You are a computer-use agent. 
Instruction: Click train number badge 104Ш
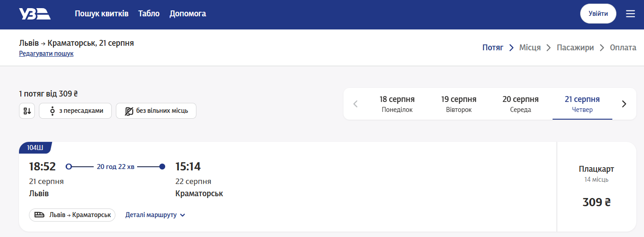(35, 148)
